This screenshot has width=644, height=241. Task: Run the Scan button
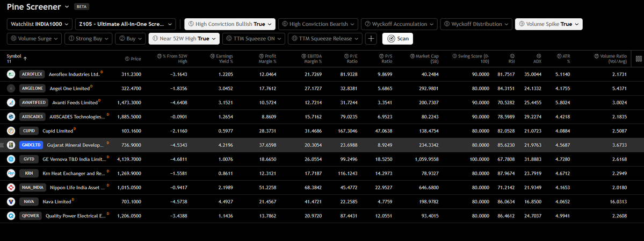pyautogui.click(x=397, y=39)
